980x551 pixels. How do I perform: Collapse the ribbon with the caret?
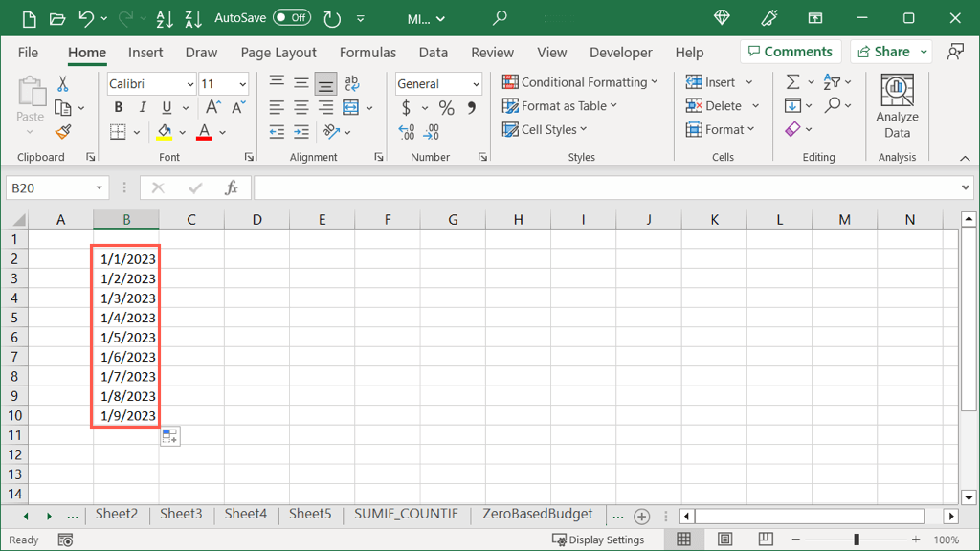(x=965, y=158)
